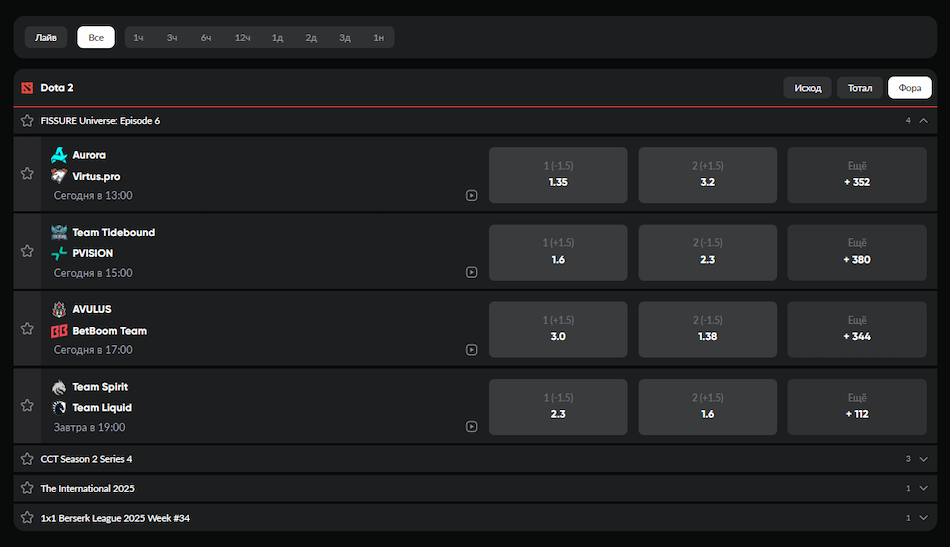The height and width of the screenshot is (547, 950).
Task: Favorite the Aurora vs Virtus.pro match
Action: coord(27,174)
